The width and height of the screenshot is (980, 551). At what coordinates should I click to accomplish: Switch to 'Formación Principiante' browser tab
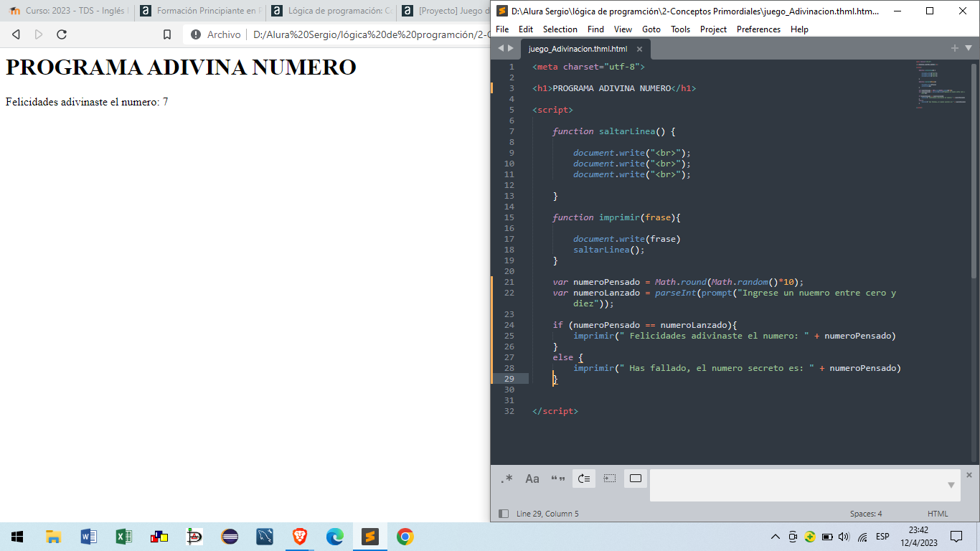[x=201, y=11]
